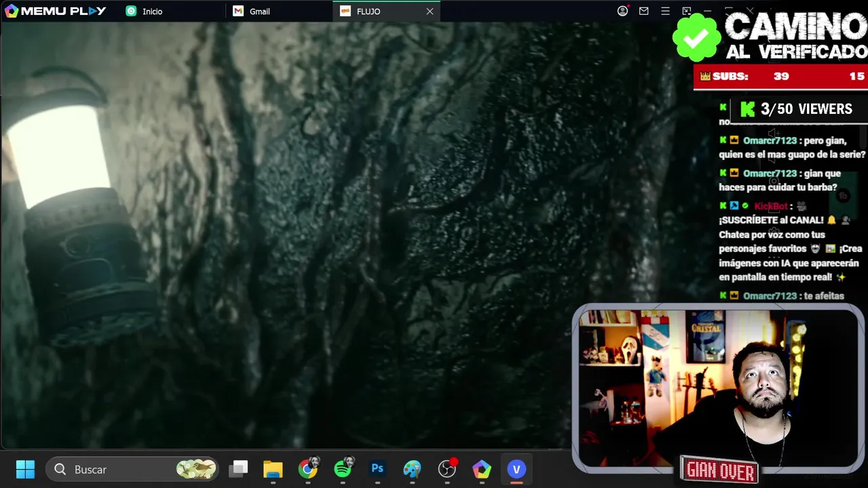Click Omarcr7123 message about 'cuidar tu barba'

coord(780,180)
